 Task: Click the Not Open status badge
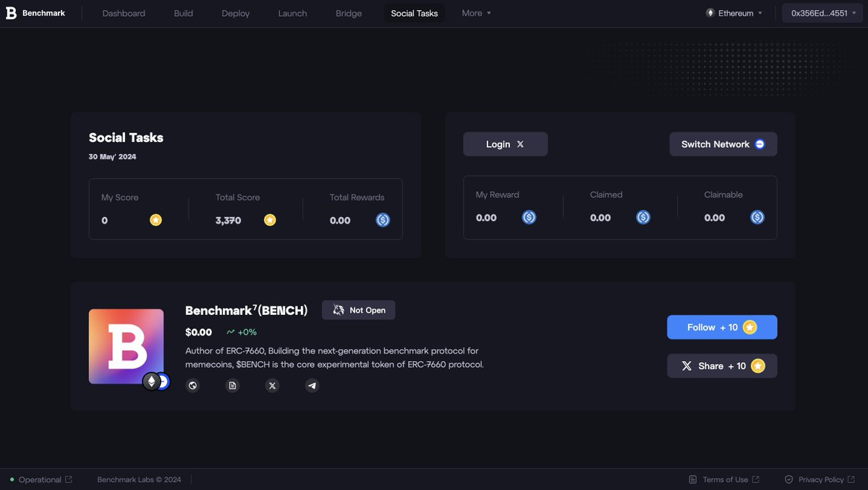pyautogui.click(x=359, y=310)
